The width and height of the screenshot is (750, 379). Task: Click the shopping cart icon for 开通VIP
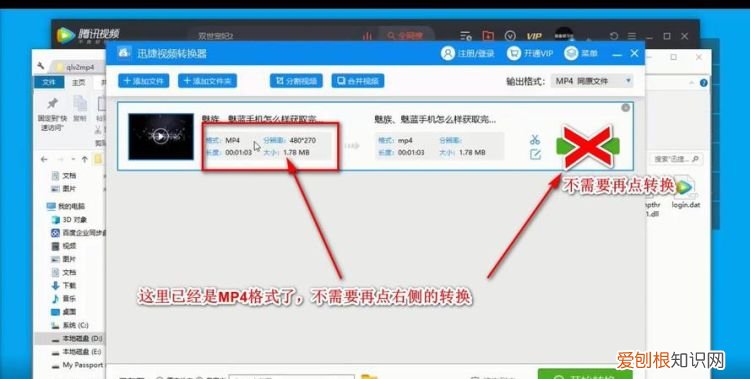(513, 53)
